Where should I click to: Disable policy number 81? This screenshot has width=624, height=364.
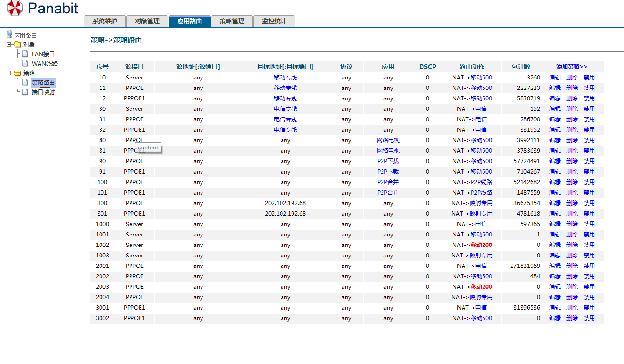pos(589,151)
